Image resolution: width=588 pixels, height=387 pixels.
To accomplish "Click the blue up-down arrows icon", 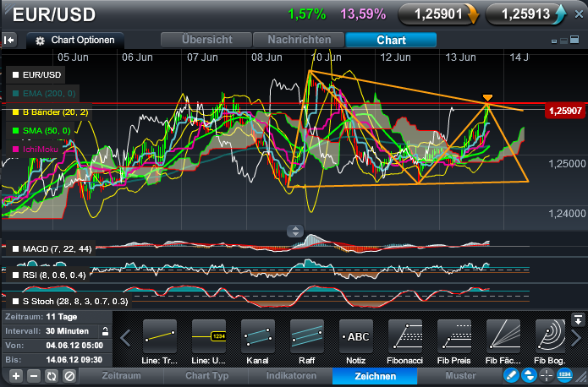I will [529, 375].
